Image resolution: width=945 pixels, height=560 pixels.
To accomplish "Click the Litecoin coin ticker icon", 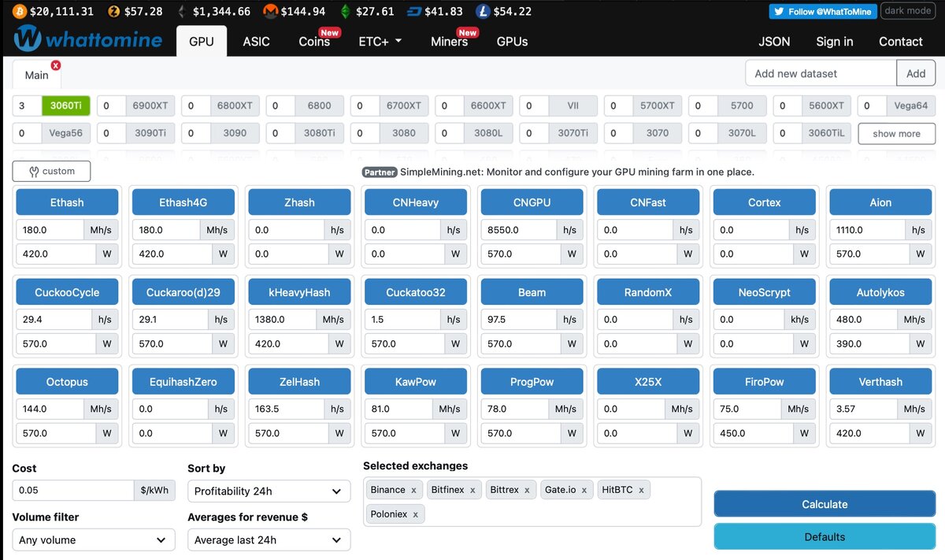I will (483, 11).
